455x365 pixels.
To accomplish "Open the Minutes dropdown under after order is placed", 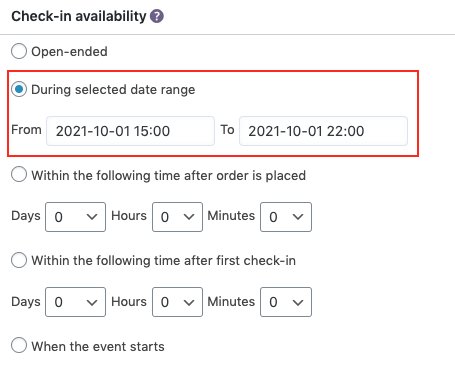I will (286, 217).
